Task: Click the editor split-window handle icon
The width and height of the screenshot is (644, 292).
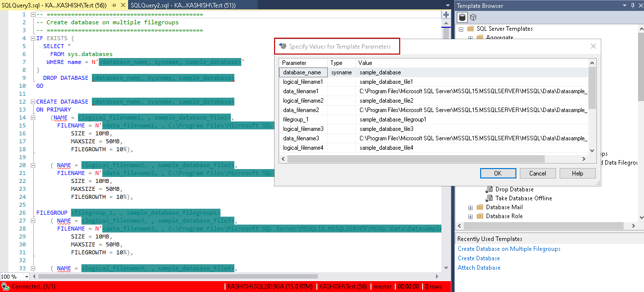Action: (446, 14)
